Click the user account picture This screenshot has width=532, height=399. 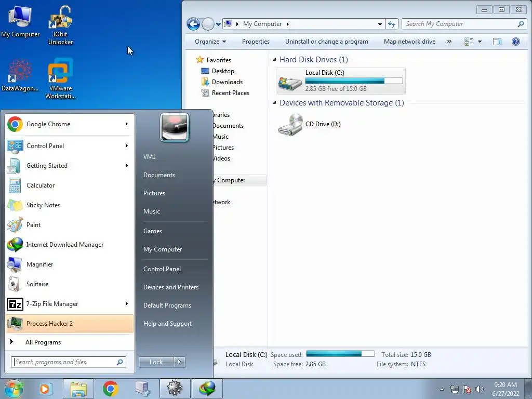(175, 128)
